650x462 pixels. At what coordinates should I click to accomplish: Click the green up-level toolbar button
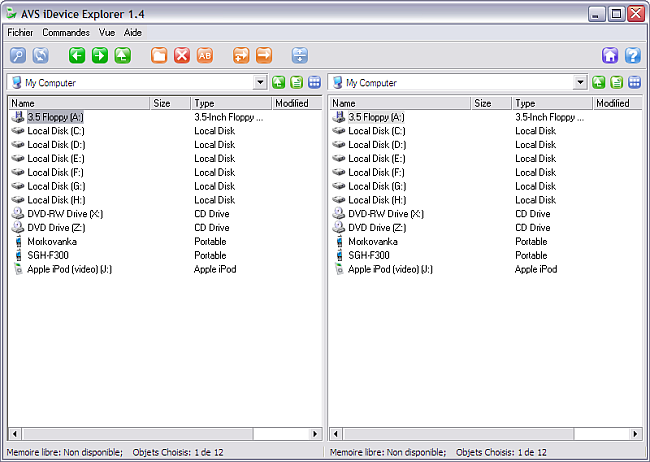point(123,56)
